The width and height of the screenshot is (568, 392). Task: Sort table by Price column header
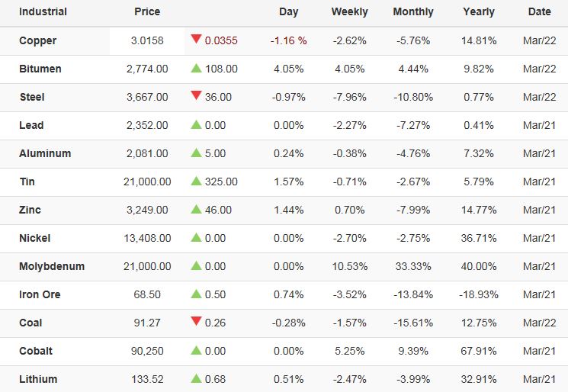147,12
